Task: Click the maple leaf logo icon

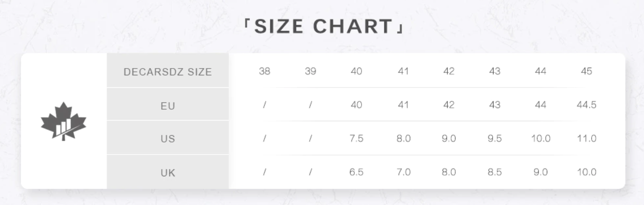Action: click(63, 121)
